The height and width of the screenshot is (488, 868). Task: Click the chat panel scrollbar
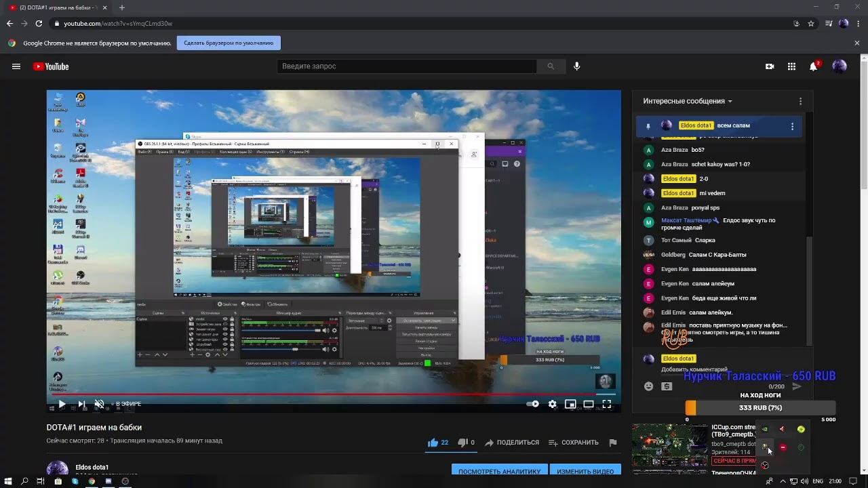coord(808,291)
